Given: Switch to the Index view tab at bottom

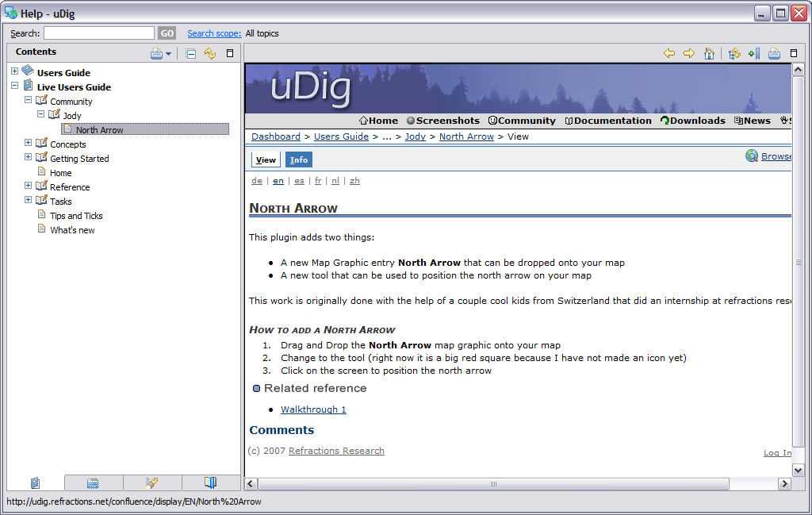Looking at the screenshot, I should (94, 483).
